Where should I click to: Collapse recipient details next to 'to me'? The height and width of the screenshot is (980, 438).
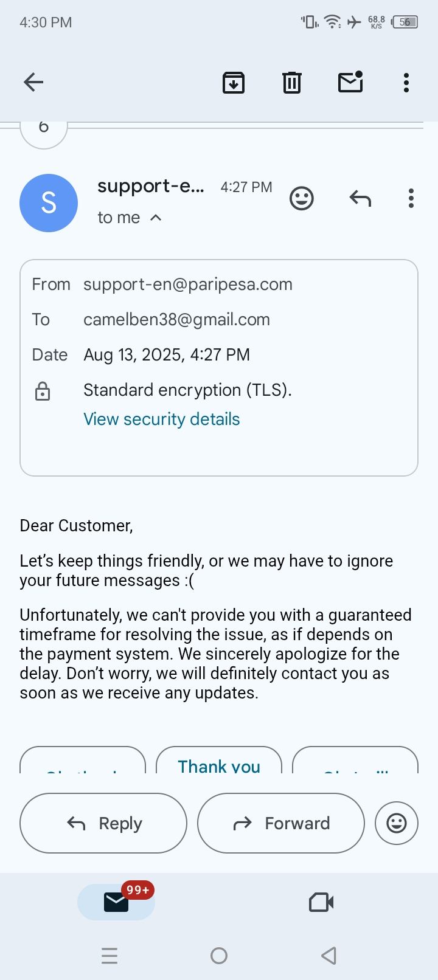(156, 218)
